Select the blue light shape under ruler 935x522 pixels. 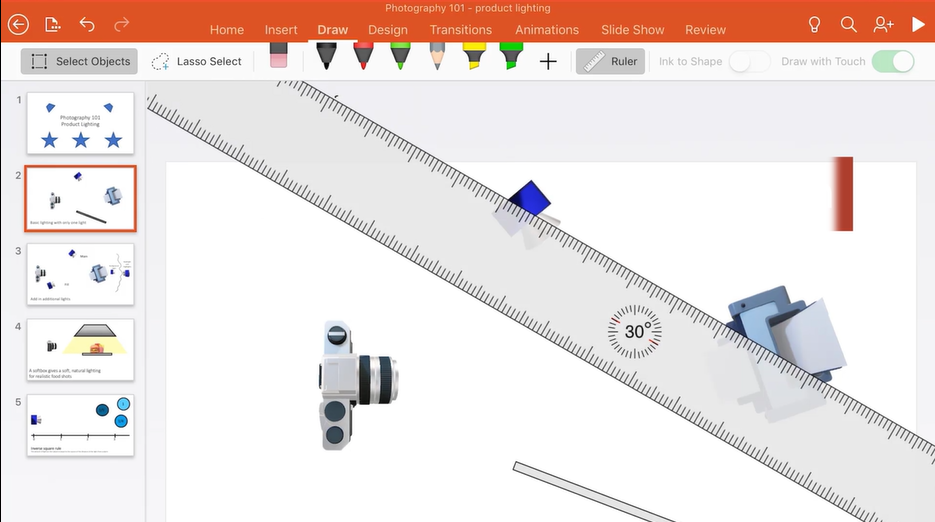click(x=530, y=199)
